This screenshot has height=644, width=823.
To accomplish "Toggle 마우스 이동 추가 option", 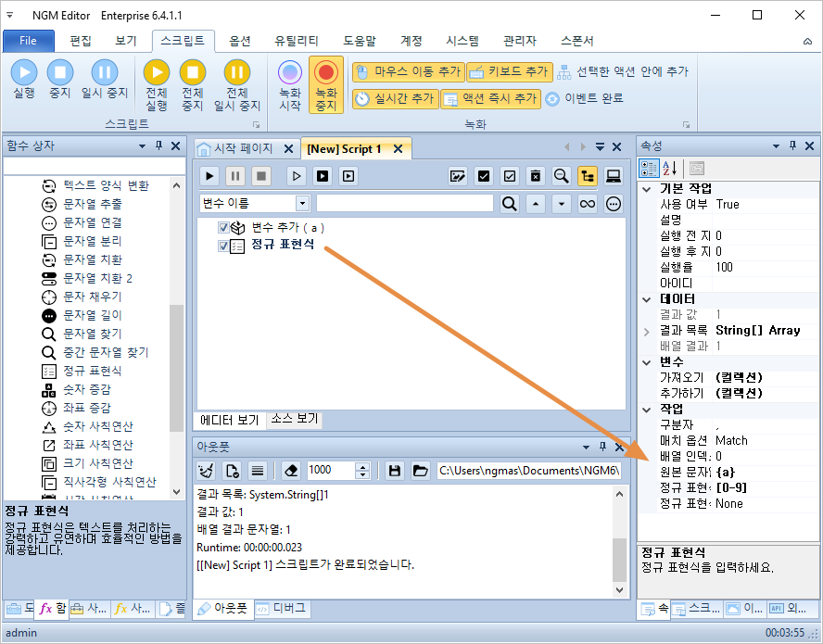I will pyautogui.click(x=409, y=72).
